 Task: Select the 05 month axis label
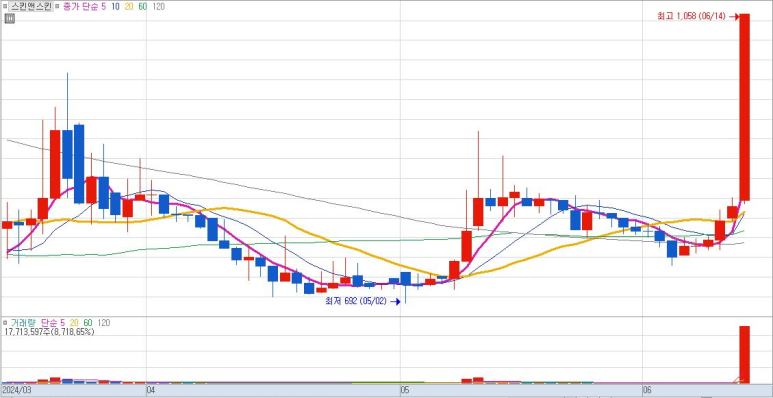tap(405, 390)
